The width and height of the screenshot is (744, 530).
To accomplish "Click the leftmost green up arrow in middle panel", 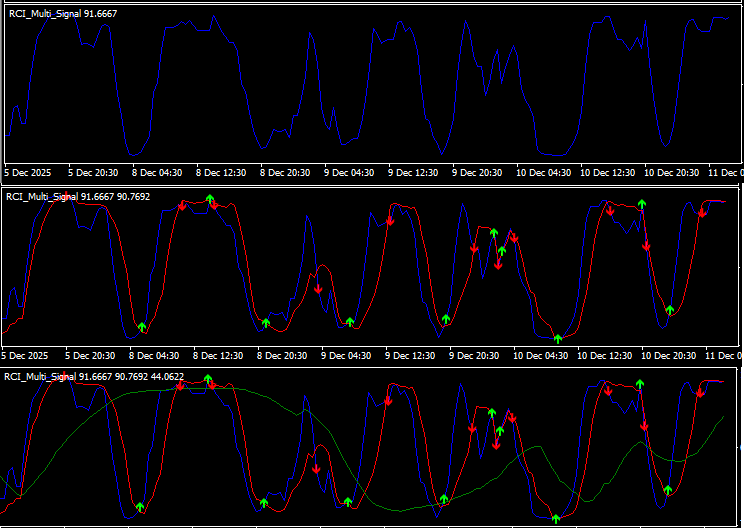I will click(142, 327).
